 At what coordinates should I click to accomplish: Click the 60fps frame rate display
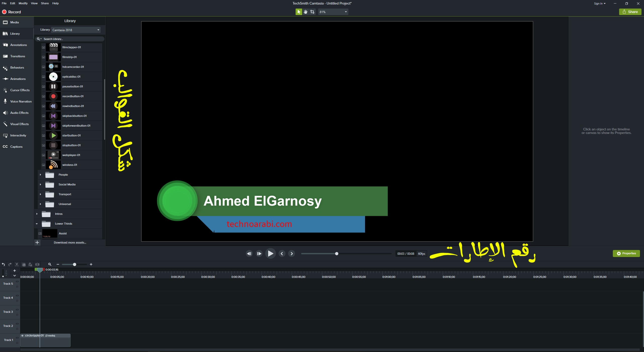pos(421,254)
